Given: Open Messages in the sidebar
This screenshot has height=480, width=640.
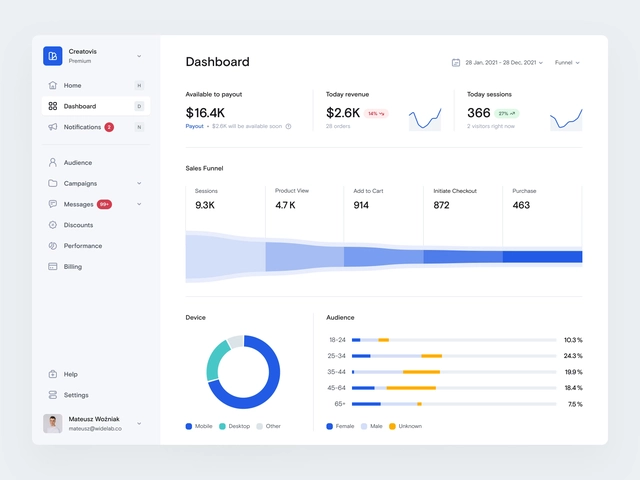Looking at the screenshot, I should [x=78, y=204].
